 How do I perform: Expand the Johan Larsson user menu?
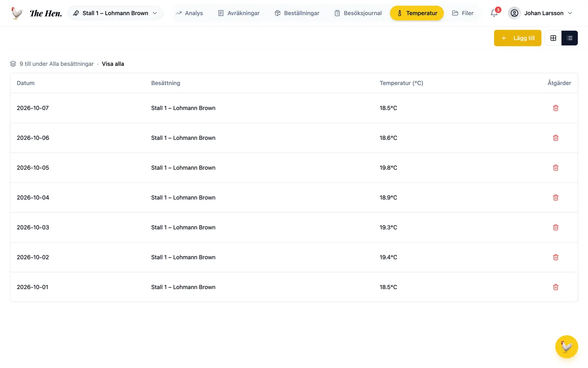540,13
